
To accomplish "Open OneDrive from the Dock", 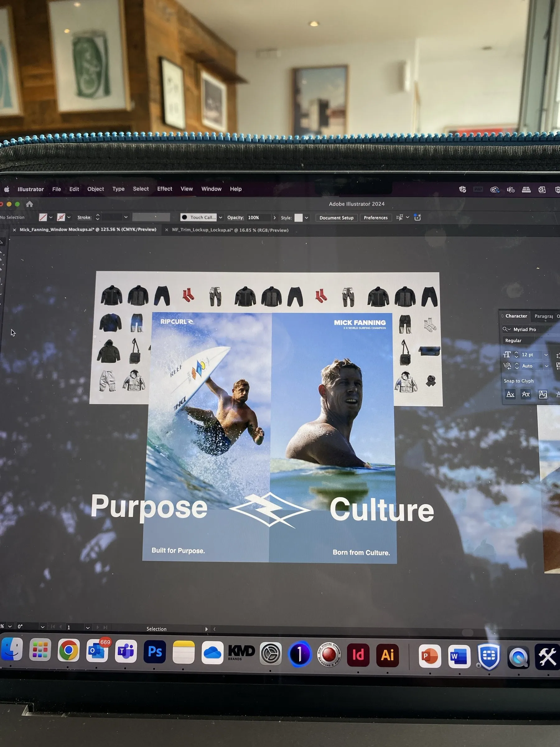I will tap(212, 653).
